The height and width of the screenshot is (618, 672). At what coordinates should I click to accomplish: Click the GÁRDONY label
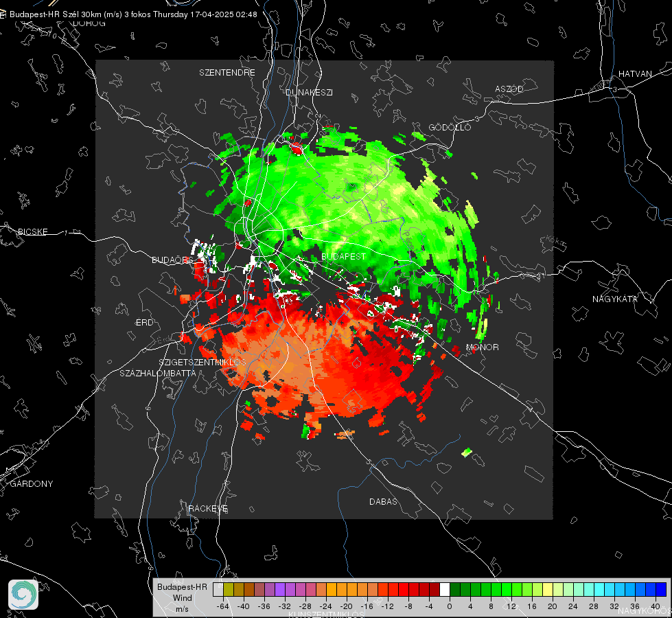pos(32,484)
